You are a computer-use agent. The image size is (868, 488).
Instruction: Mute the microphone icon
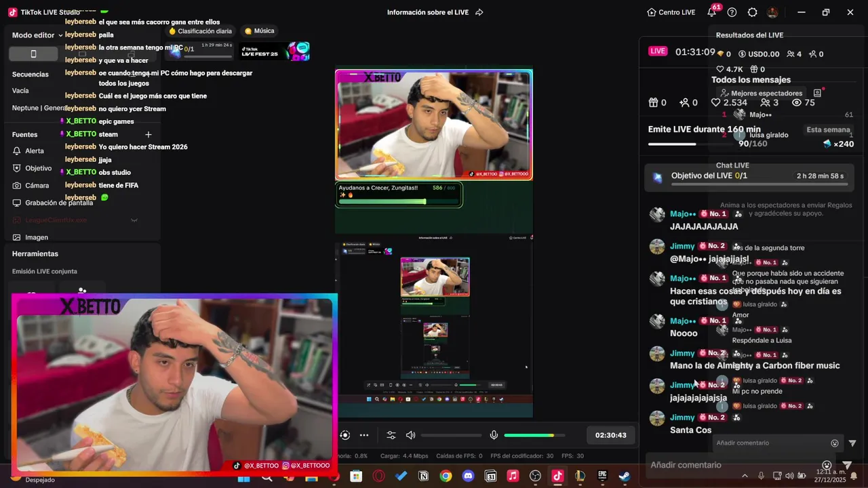(494, 435)
